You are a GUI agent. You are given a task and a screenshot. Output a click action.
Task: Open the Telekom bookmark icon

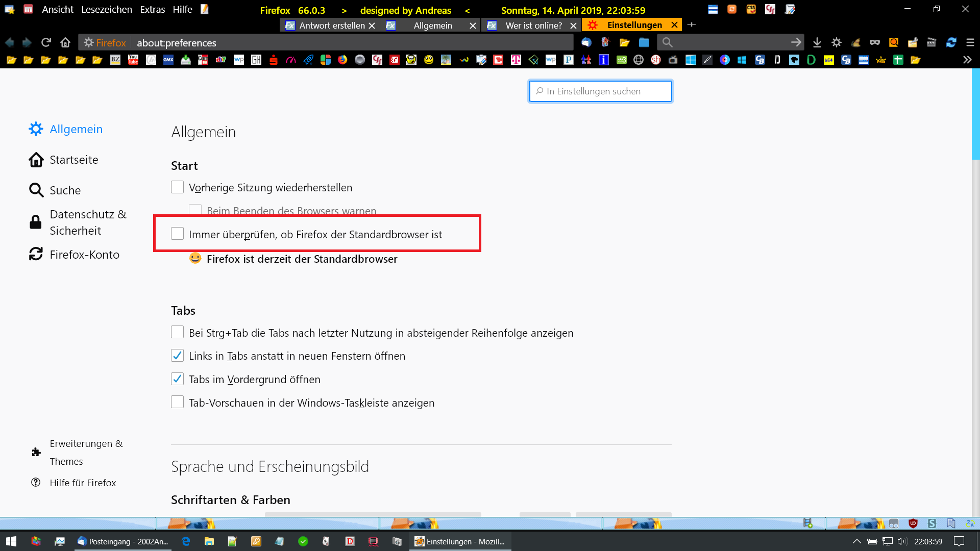516,60
